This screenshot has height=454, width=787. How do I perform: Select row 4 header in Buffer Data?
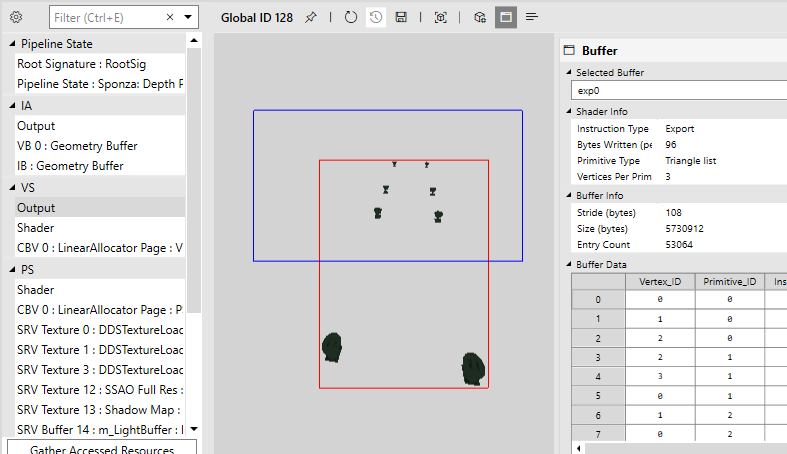(x=598, y=377)
